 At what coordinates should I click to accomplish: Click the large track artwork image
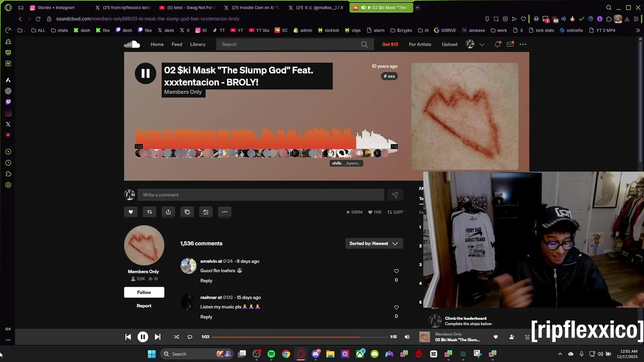(465, 117)
